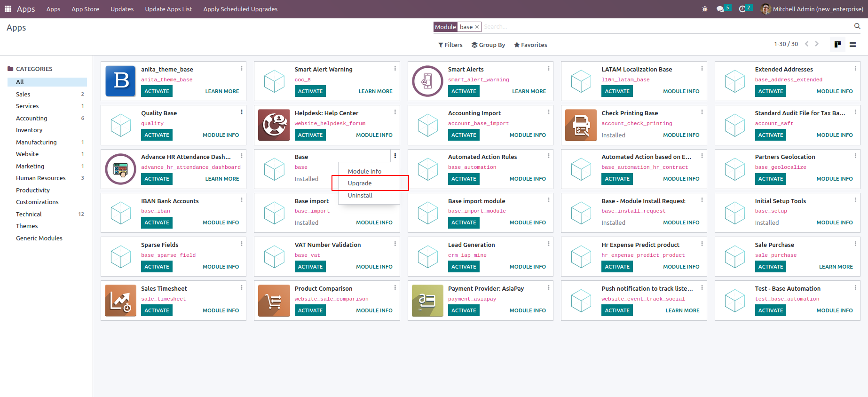
Task: Choose Upgrade in the Base module menu
Action: pos(369,183)
